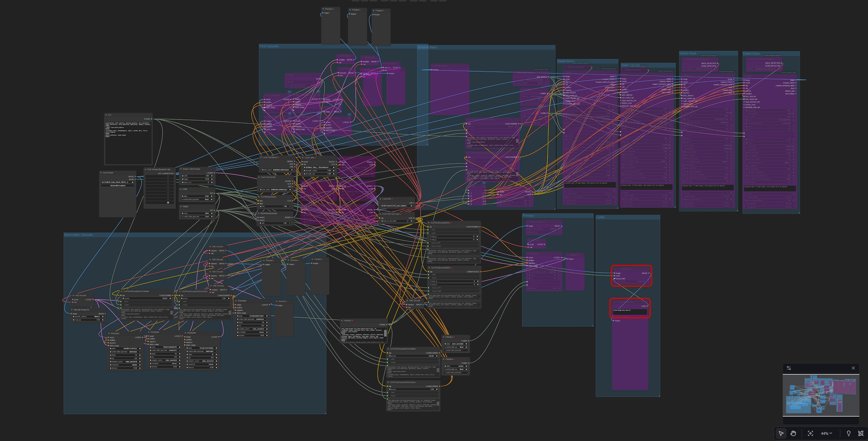Click the fit view icon
This screenshot has width=868, height=441.
810,433
